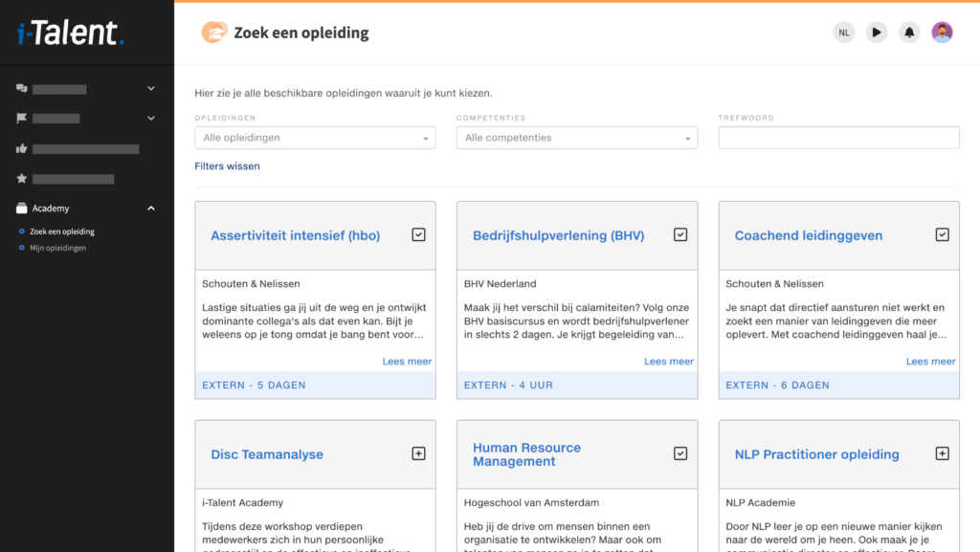Add NLP Practitioner opleiding via plus icon

(x=943, y=454)
